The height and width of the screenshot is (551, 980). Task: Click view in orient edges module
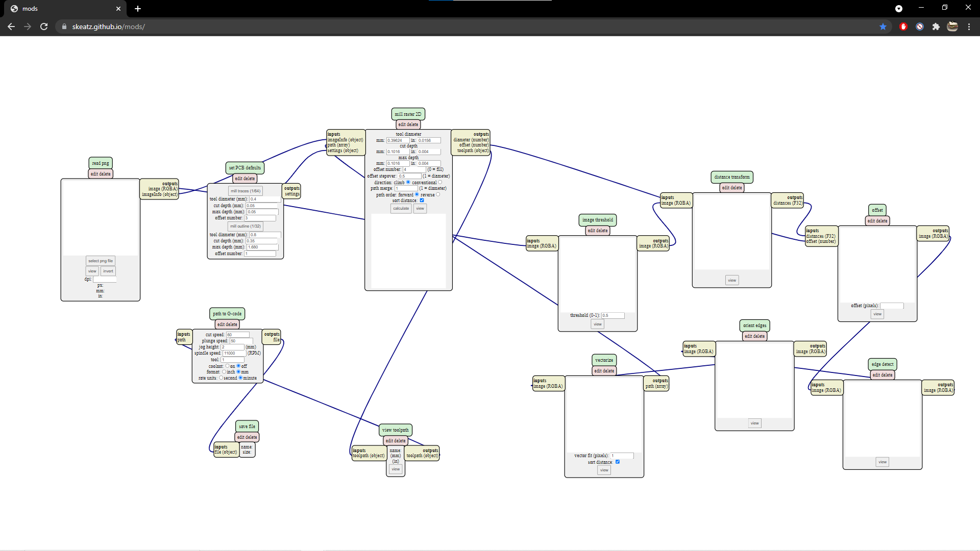pos(755,423)
